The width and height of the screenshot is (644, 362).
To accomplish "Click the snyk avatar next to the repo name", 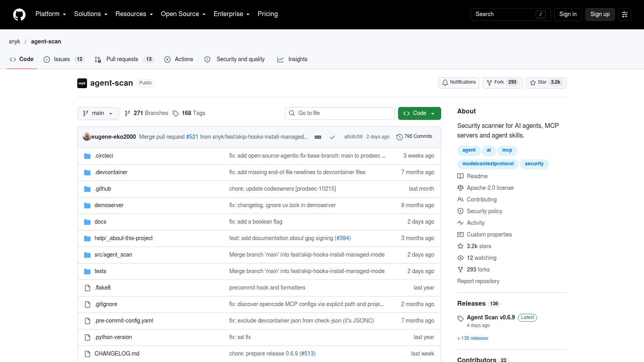I will (82, 83).
